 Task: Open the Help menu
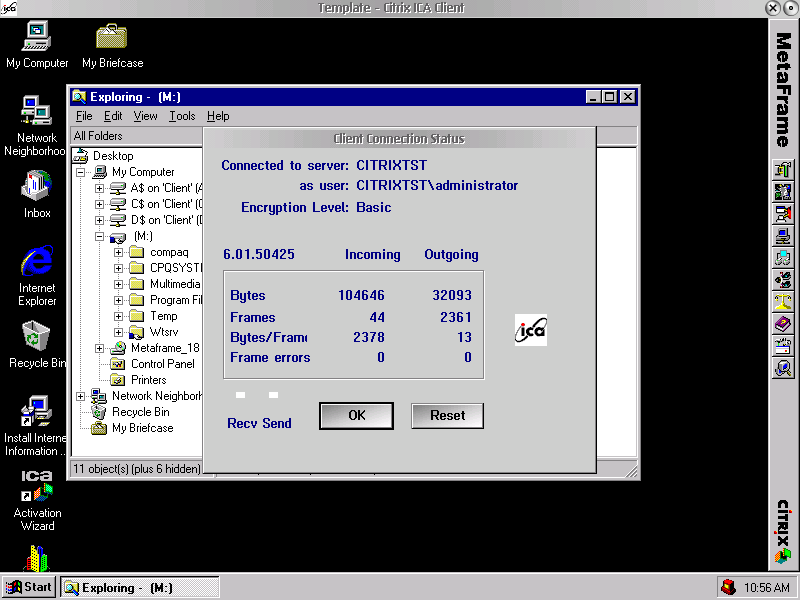218,116
